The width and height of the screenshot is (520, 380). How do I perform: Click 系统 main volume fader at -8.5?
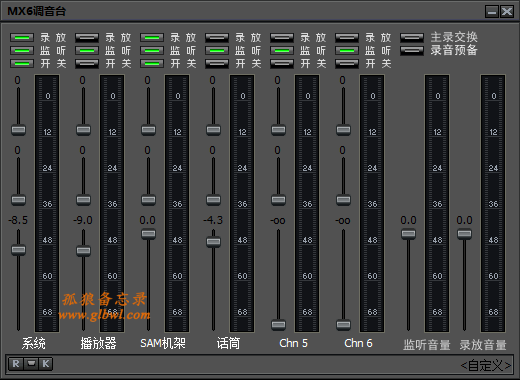pos(18,250)
